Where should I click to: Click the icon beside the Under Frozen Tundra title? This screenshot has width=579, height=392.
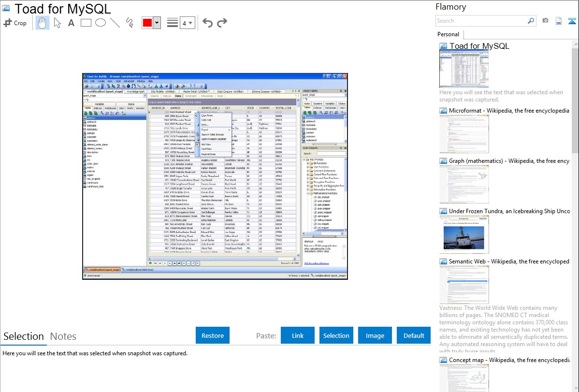[443, 211]
